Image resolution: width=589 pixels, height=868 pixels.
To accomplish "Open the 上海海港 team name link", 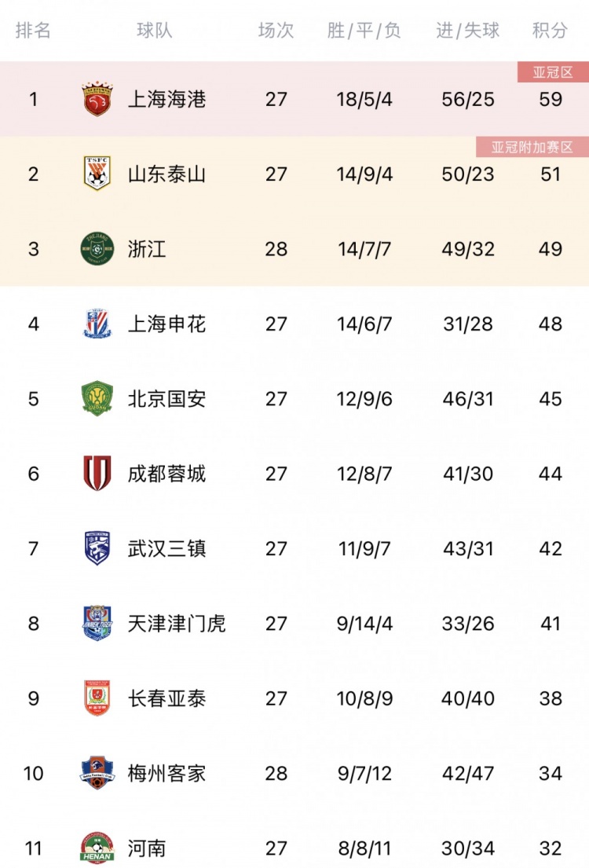I will point(167,99).
